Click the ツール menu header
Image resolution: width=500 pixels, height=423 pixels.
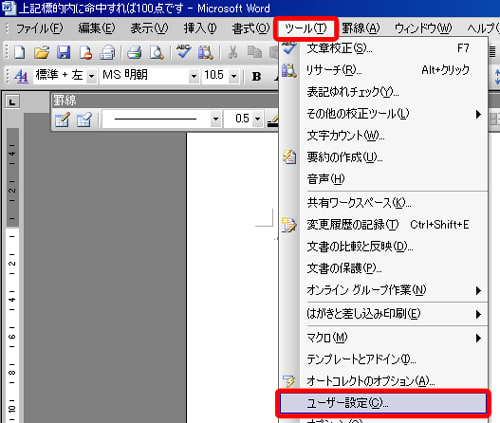(x=306, y=29)
